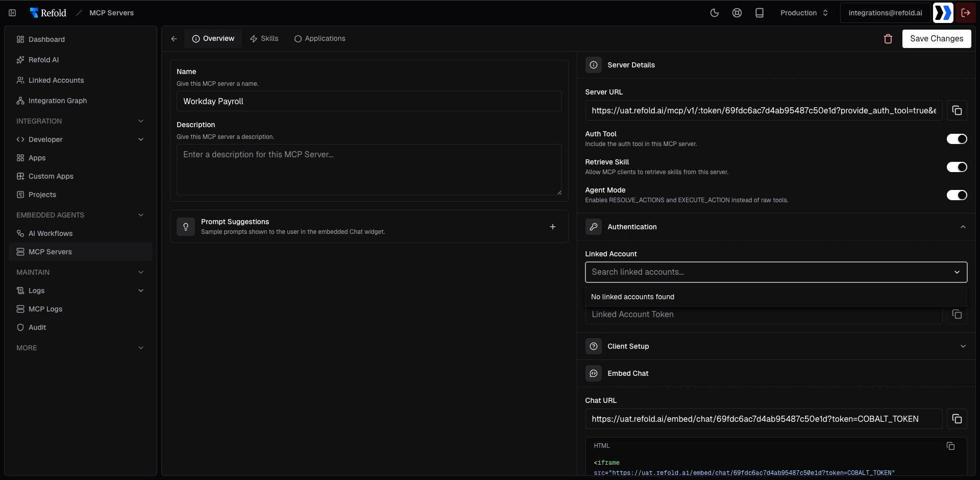Expand the Logs submenu

tap(141, 291)
